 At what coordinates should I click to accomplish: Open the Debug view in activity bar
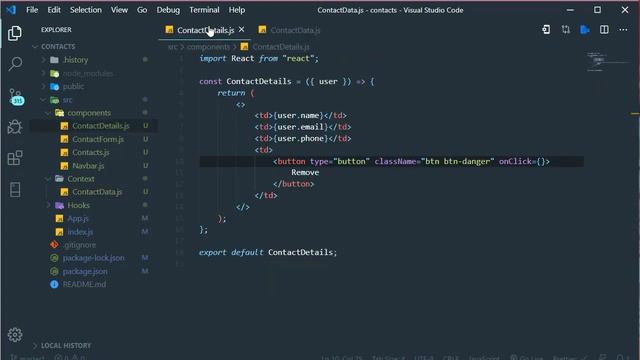[15, 127]
